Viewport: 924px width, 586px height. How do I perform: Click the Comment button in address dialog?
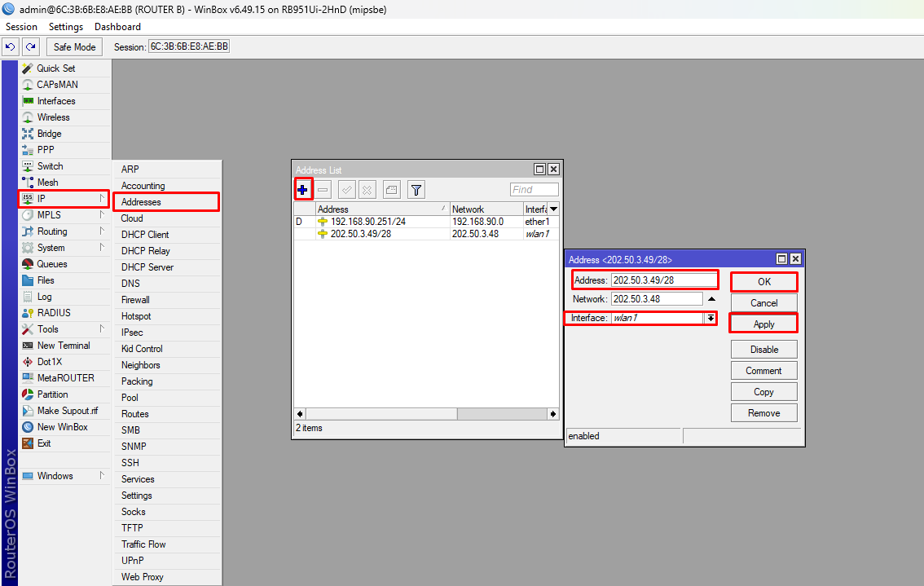763,371
